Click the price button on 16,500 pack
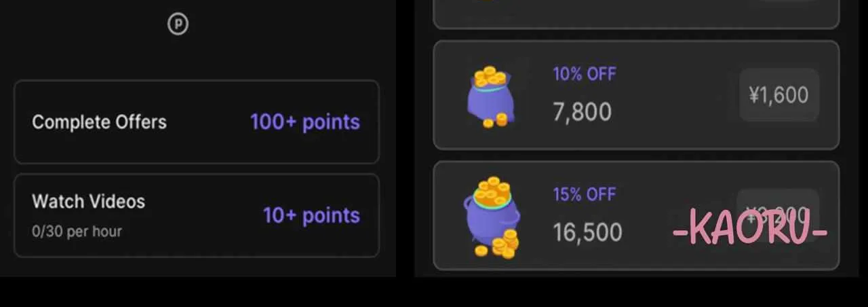The width and height of the screenshot is (868, 307). coord(778,215)
